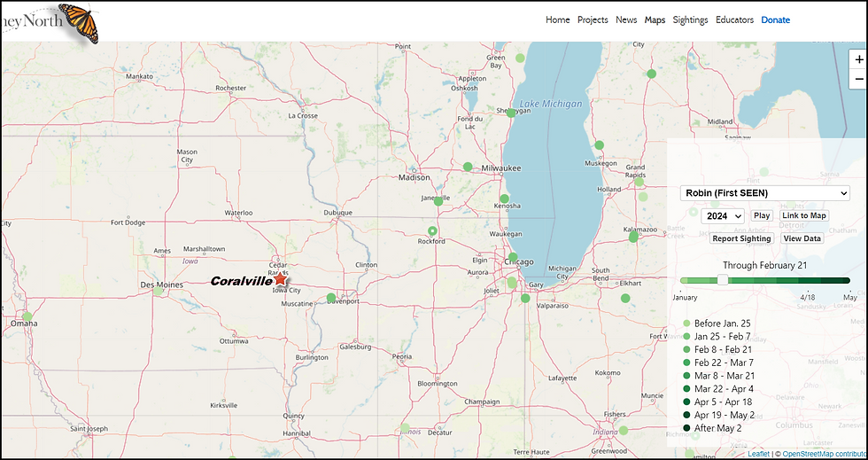Click the ringed sighting dot above Rockford
Image resolution: width=868 pixels, height=460 pixels.
433,230
